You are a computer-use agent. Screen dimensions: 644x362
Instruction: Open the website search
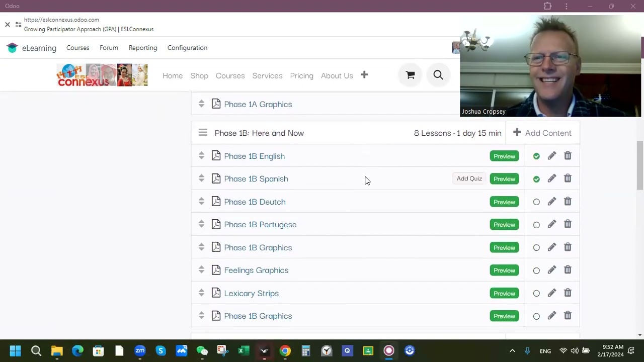[x=438, y=75]
